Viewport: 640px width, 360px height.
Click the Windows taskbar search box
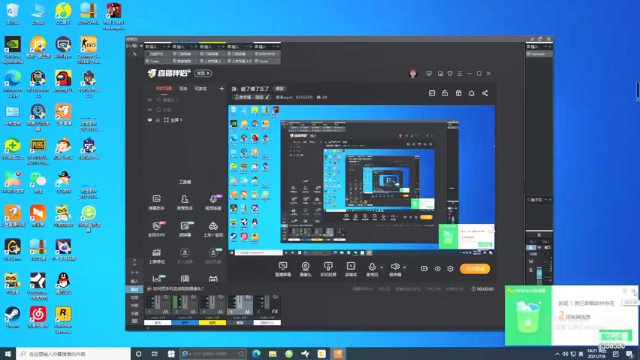[x=73, y=354]
